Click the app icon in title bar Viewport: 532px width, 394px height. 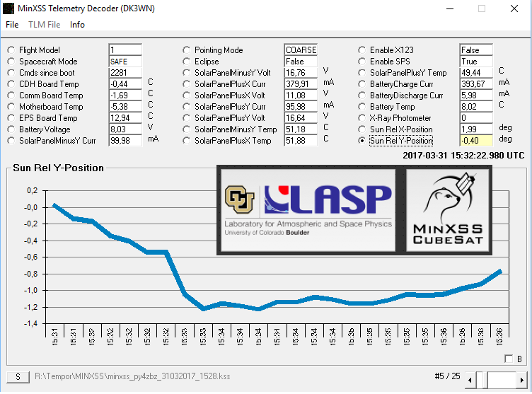pyautogui.click(x=8, y=8)
